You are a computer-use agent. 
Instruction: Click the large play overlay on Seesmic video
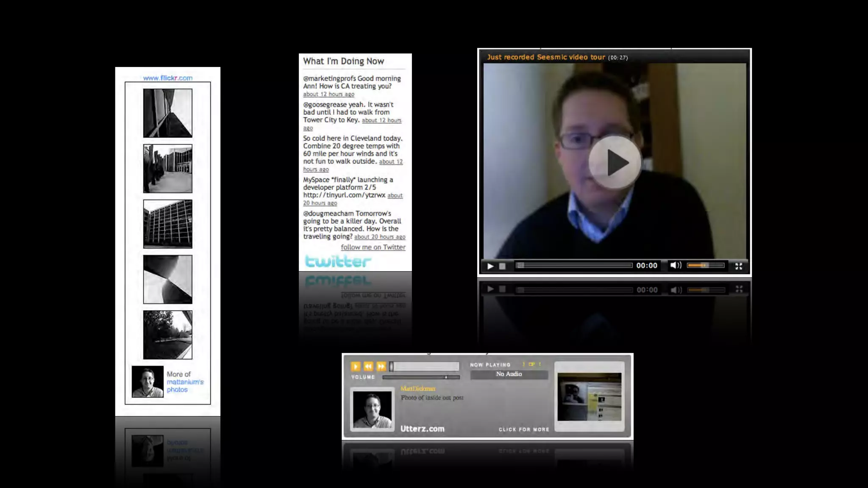pyautogui.click(x=615, y=163)
